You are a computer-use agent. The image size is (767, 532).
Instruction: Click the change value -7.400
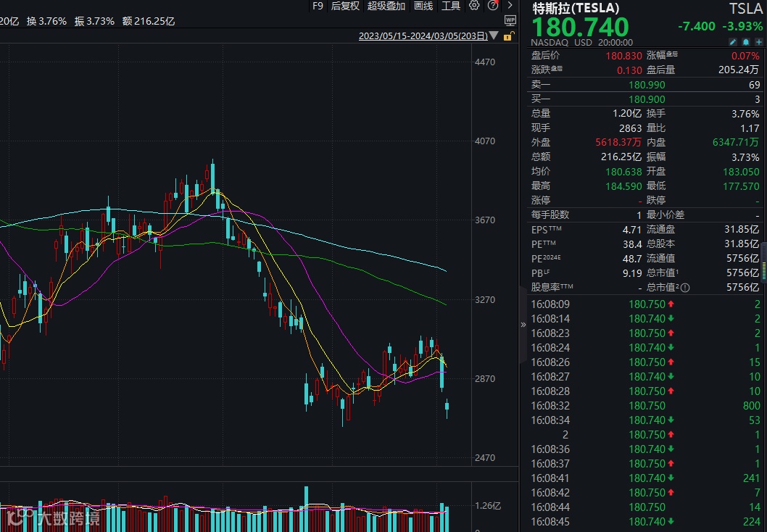(x=697, y=26)
